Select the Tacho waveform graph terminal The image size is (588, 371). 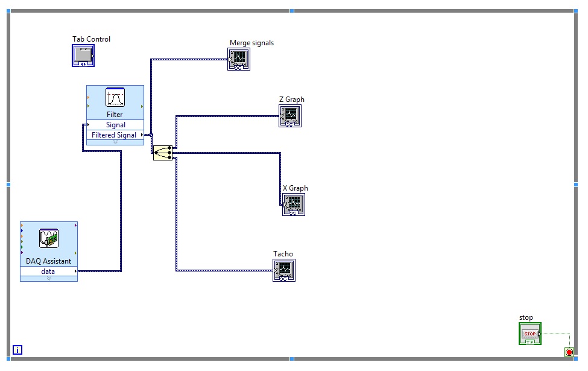pyautogui.click(x=283, y=270)
